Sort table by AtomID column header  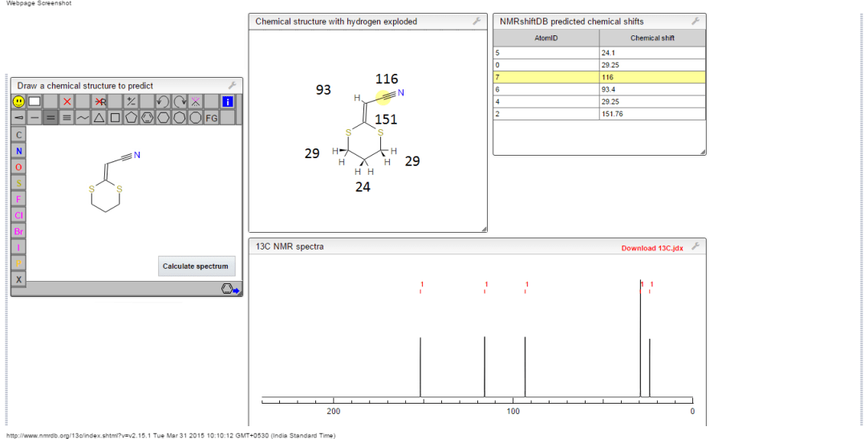(546, 38)
